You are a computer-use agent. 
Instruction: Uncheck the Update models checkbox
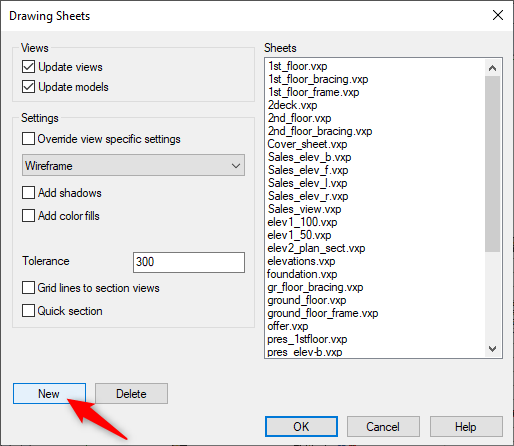(x=28, y=87)
